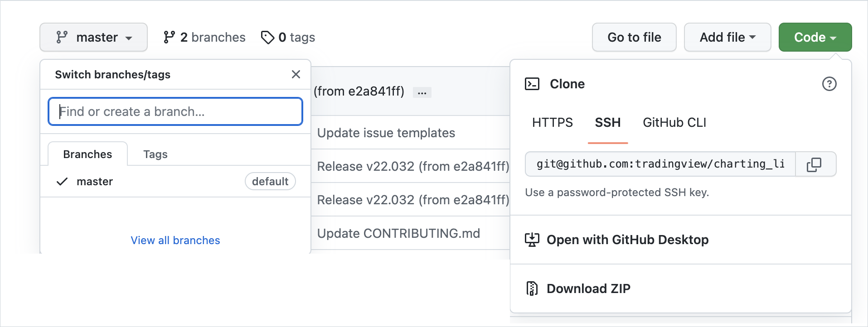Screen dimensions: 868x327
Task: Expand the Add file dropdown
Action: point(727,37)
